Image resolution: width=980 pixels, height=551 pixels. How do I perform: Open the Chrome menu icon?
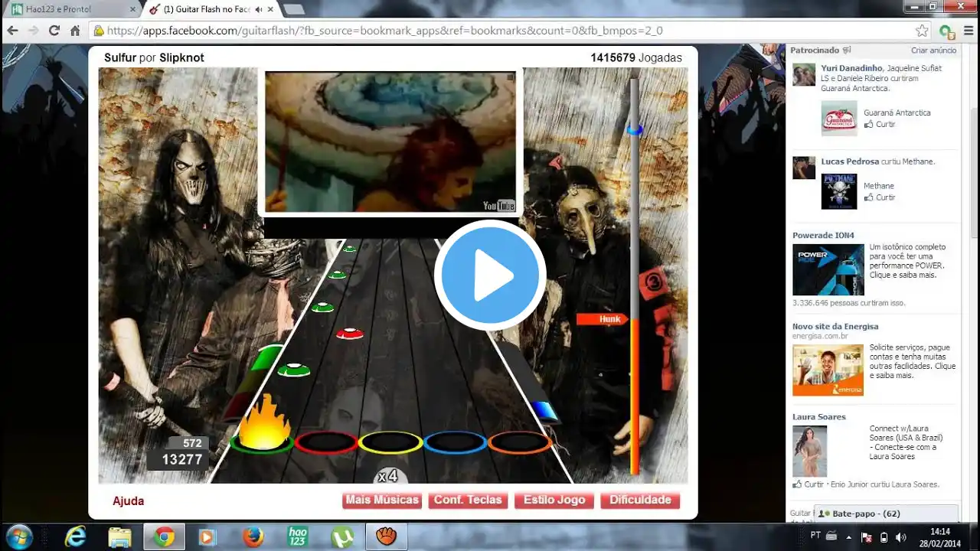[967, 31]
